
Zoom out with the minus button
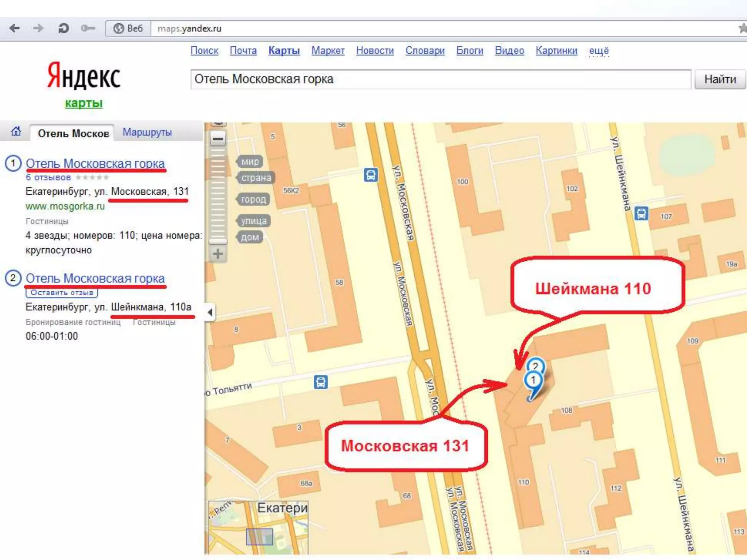[x=218, y=139]
